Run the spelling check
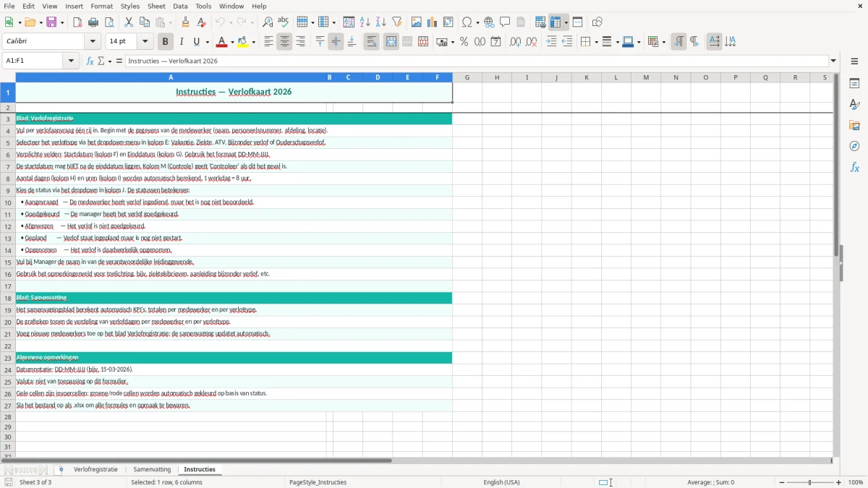Image resolution: width=868 pixels, height=488 pixels. tap(284, 22)
